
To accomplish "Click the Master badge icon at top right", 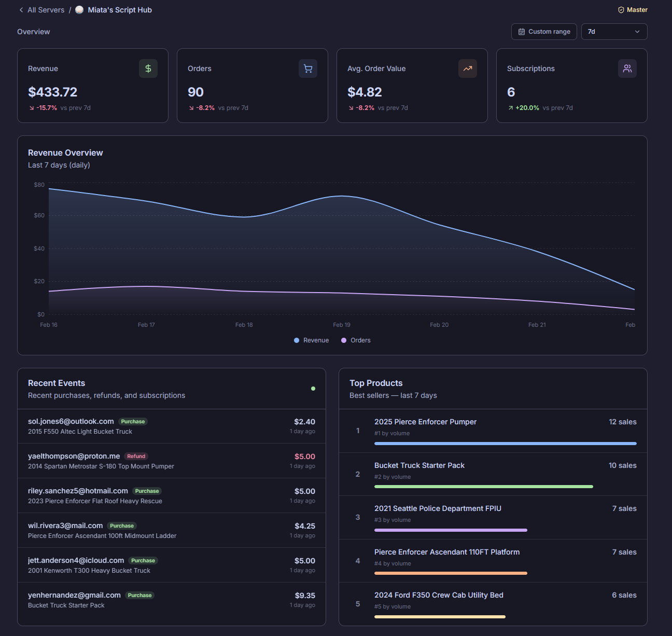I will [x=620, y=9].
